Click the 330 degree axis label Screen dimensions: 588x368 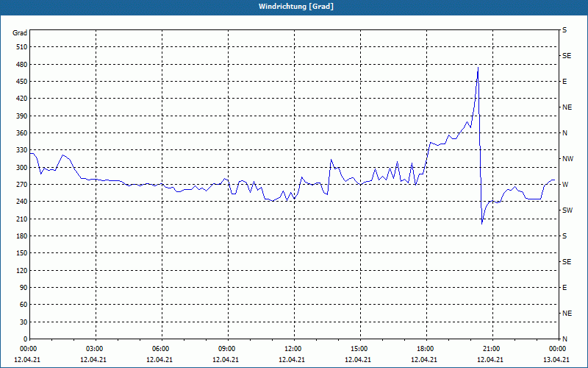[22, 150]
